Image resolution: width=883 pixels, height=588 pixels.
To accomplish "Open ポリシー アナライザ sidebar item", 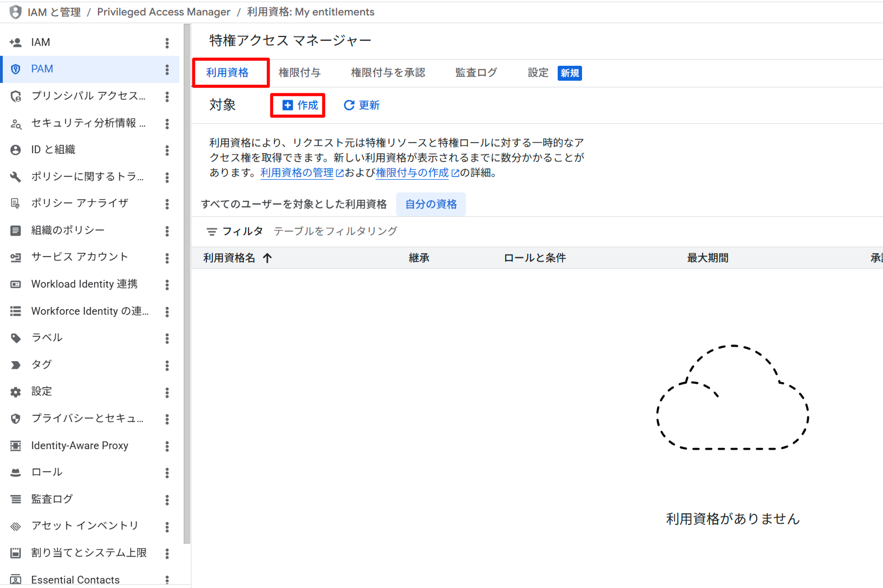I will point(90,204).
